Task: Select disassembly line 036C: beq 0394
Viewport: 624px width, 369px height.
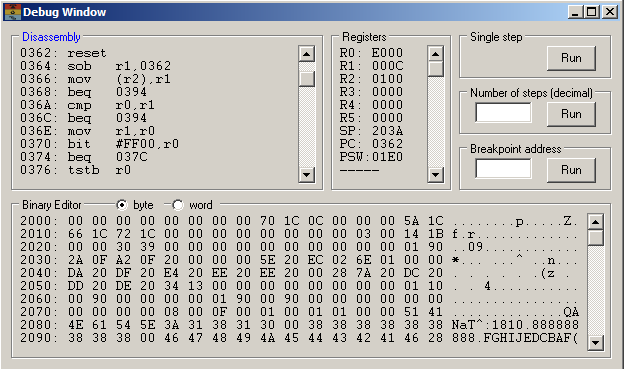Action: tap(84, 118)
